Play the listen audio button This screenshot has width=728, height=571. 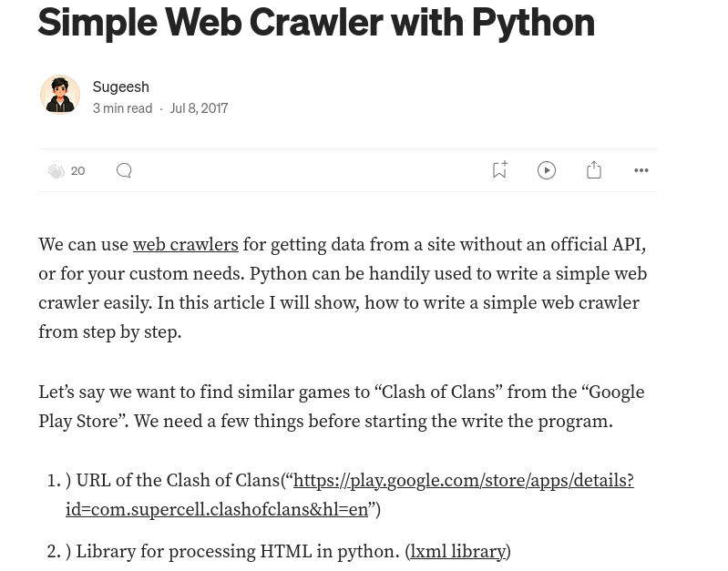tap(547, 170)
